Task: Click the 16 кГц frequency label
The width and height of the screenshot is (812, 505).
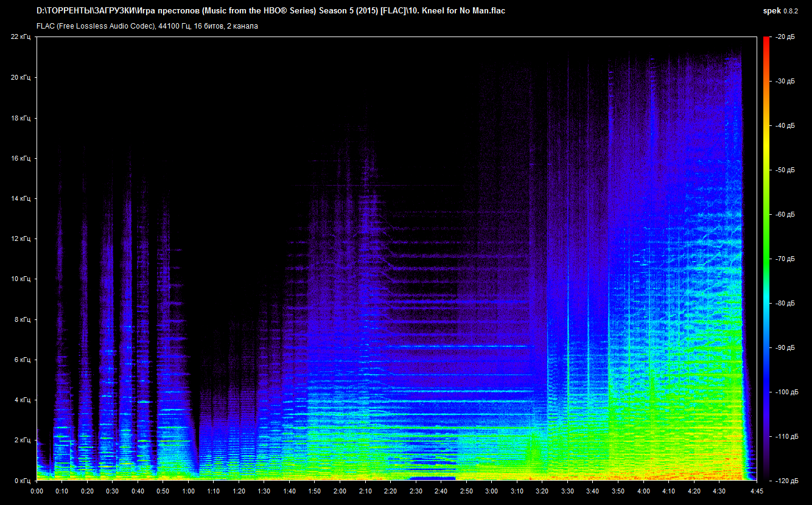Action: (x=21, y=158)
